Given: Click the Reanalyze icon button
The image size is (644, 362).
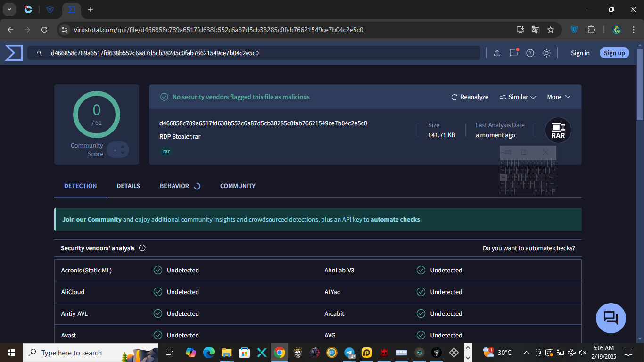Looking at the screenshot, I should pos(454,97).
